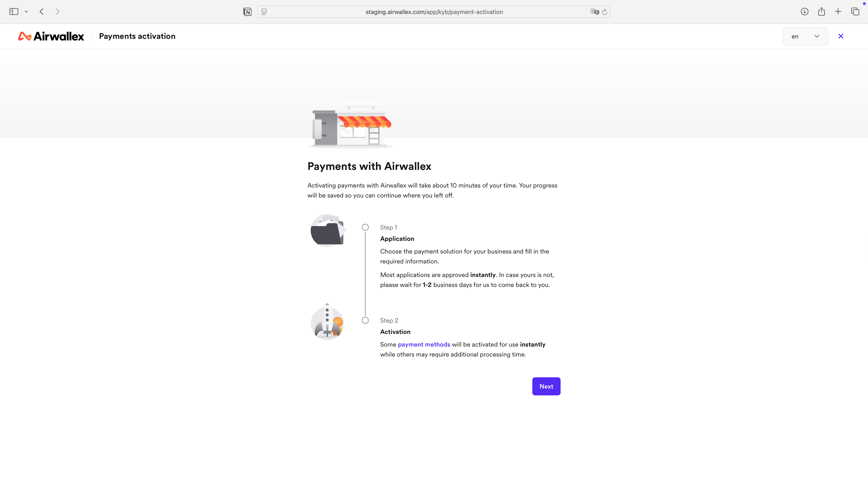Show the tab overview icon
868x488 pixels.
pos(856,12)
